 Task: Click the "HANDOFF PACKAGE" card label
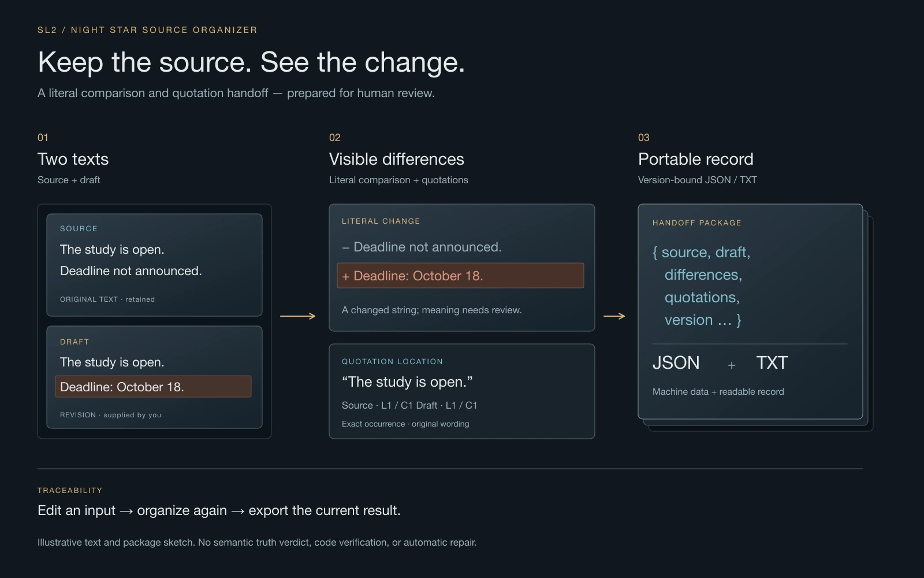click(697, 223)
